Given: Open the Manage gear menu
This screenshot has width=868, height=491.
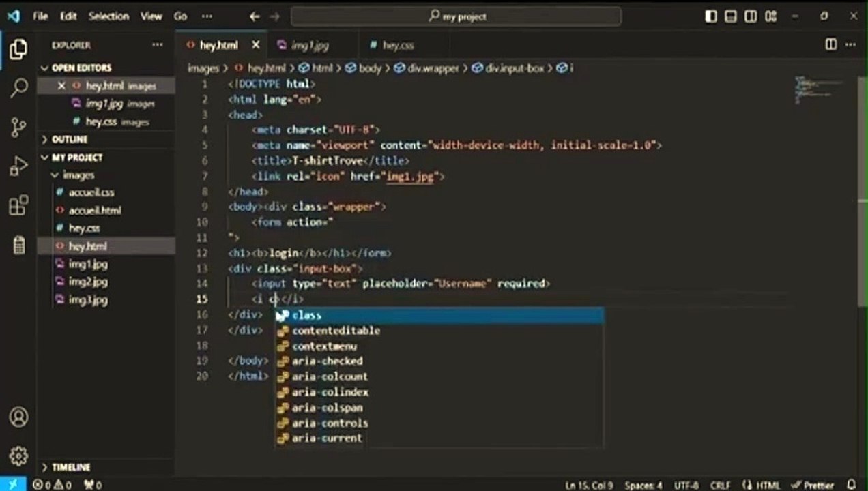Looking at the screenshot, I should [18, 456].
